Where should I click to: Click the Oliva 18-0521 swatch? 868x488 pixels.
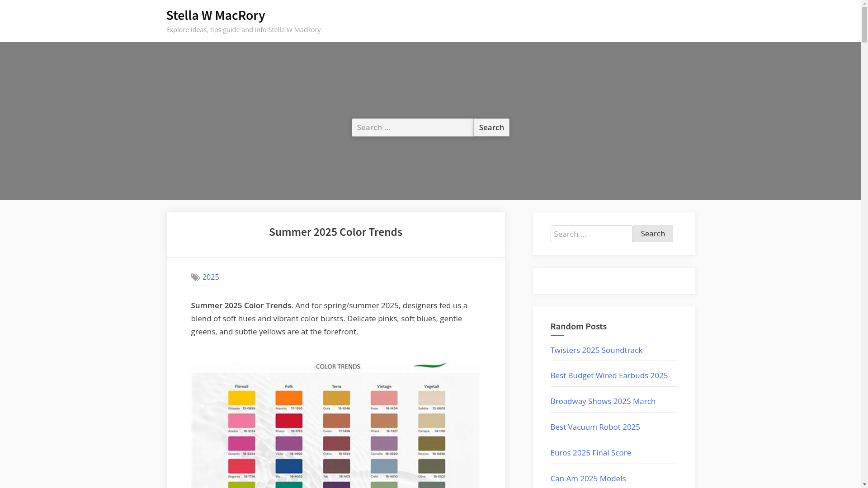pyautogui.click(x=432, y=466)
